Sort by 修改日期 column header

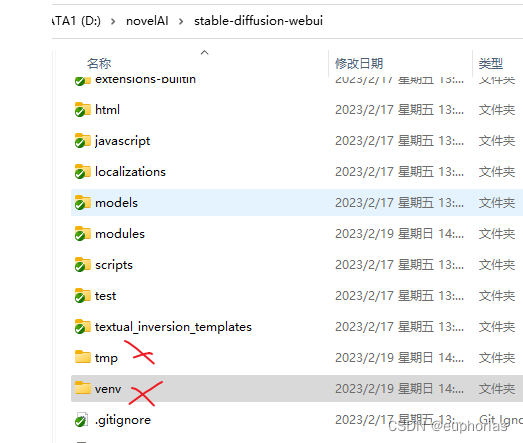[359, 63]
